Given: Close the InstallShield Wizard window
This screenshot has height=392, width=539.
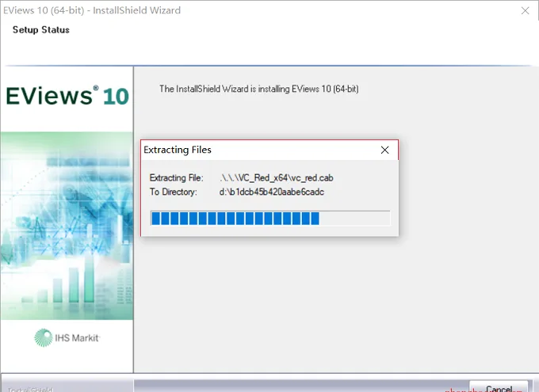Looking at the screenshot, I should (x=525, y=10).
